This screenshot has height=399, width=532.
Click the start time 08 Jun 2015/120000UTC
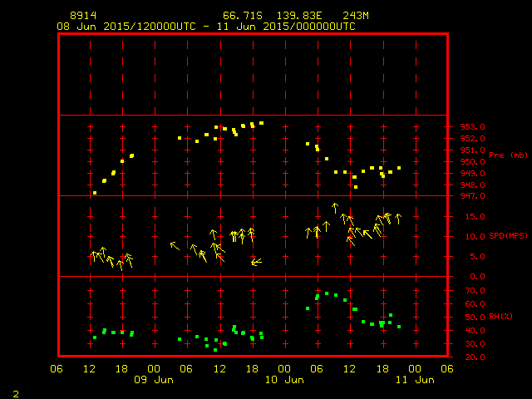coord(126,27)
